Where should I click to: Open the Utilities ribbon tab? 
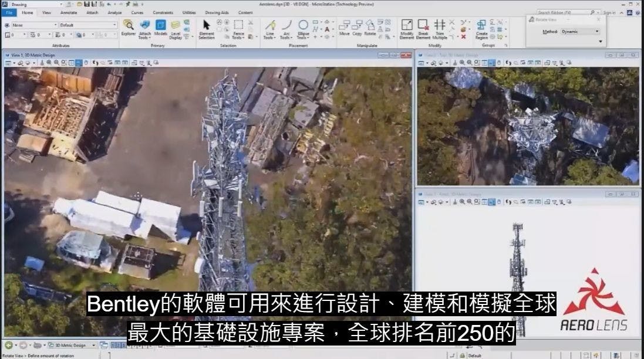pos(189,13)
